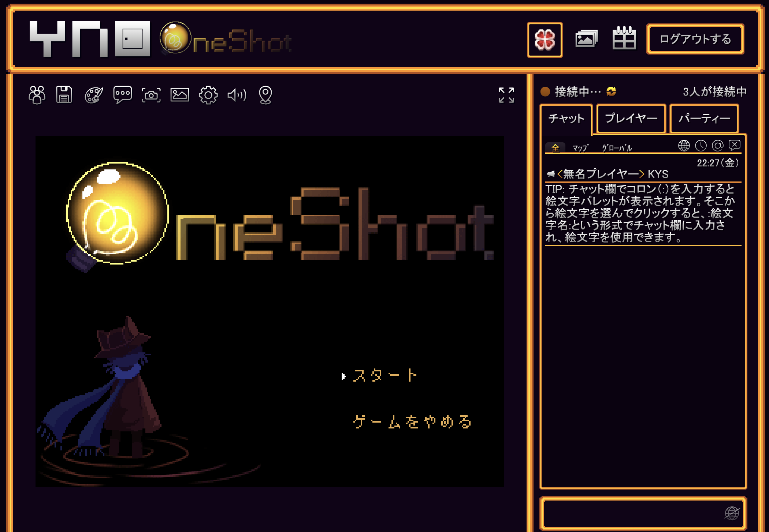
Task: Toggle fullscreen with the expand arrows icon
Action: (506, 95)
